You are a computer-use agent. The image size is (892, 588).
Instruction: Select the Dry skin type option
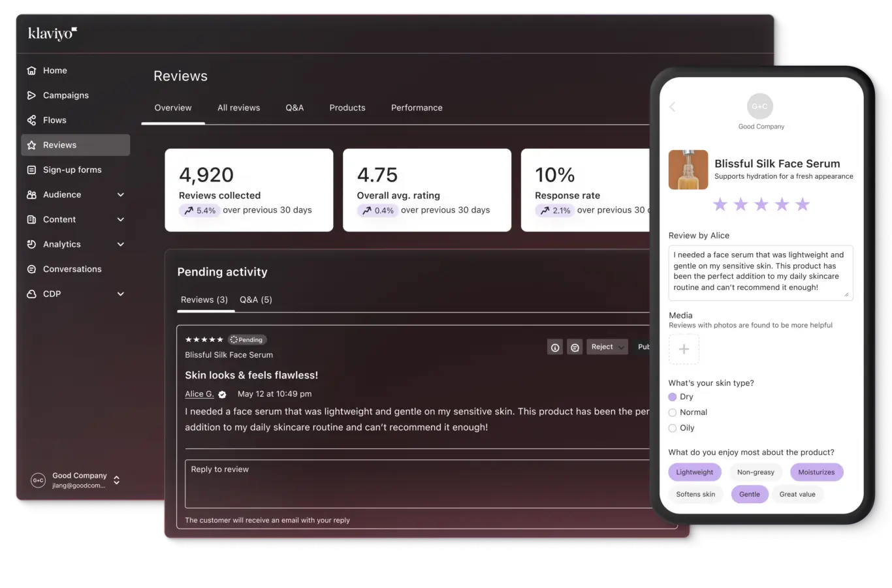673,397
